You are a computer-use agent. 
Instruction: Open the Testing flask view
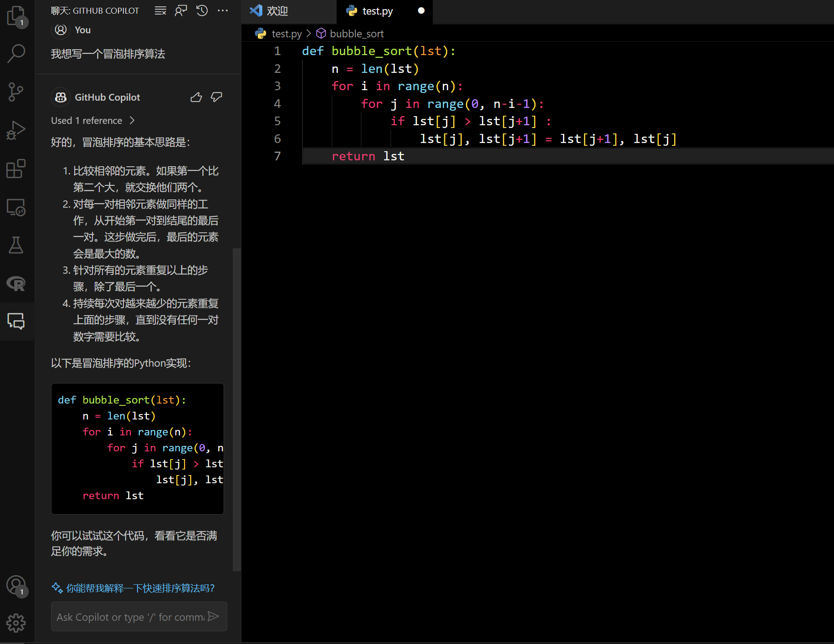(x=16, y=245)
